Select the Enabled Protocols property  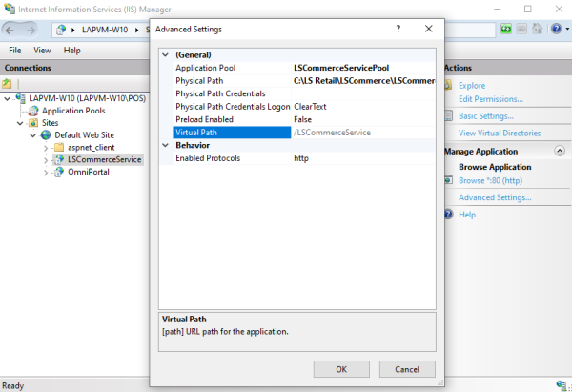point(304,158)
